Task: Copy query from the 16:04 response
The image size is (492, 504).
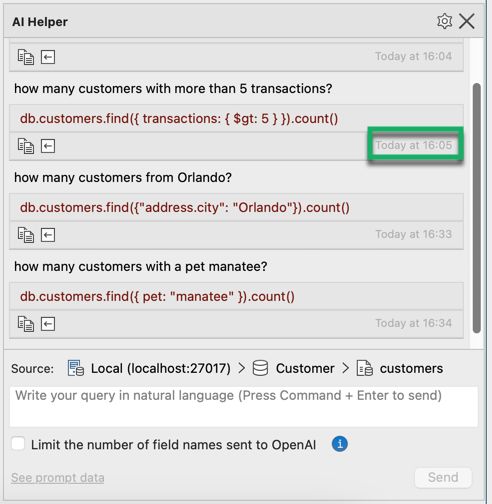Action: pos(26,57)
